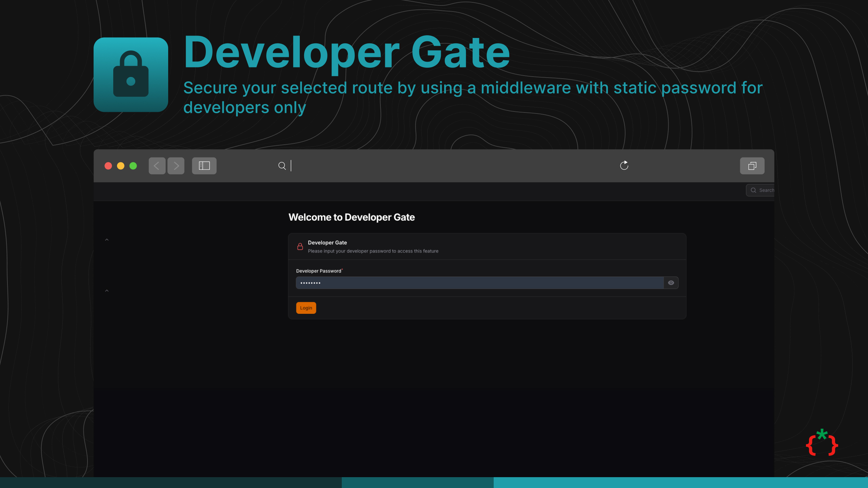Click the Welcome to Developer Gate heading
Image resolution: width=868 pixels, height=488 pixels.
(x=352, y=217)
